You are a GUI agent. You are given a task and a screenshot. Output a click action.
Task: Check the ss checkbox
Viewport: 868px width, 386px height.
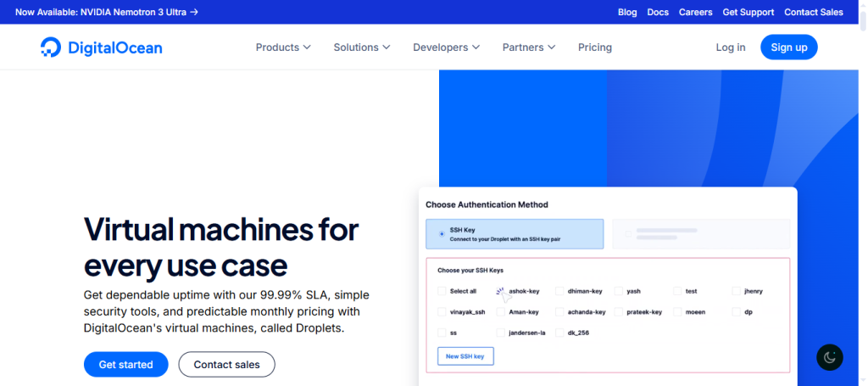442,333
